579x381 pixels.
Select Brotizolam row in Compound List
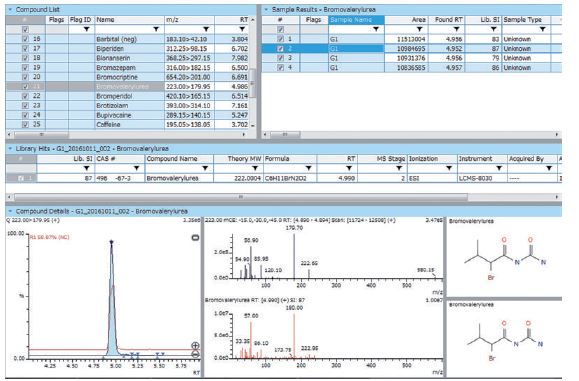127,106
